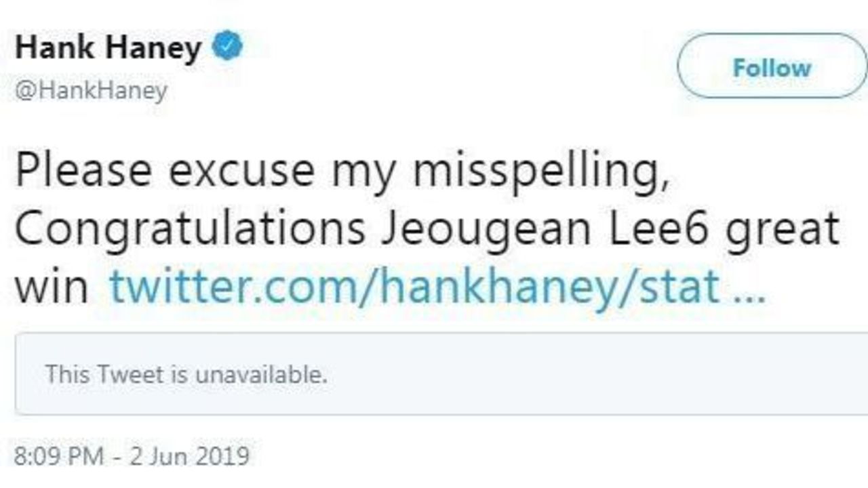Screen dimensions: 868x488
Task: Click the name "Jeougean" in the tweet
Action: (x=485, y=229)
